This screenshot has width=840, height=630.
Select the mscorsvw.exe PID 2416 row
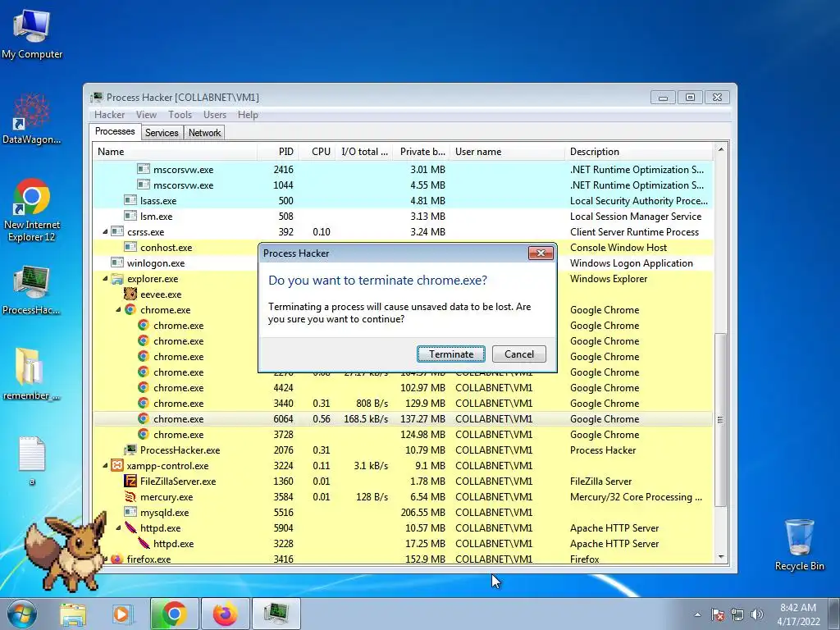pos(403,169)
